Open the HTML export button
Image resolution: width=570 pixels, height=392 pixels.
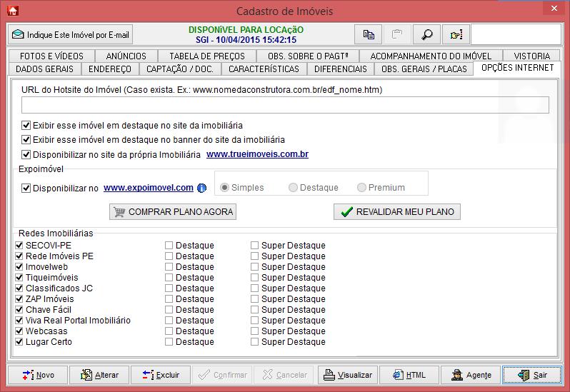(409, 375)
